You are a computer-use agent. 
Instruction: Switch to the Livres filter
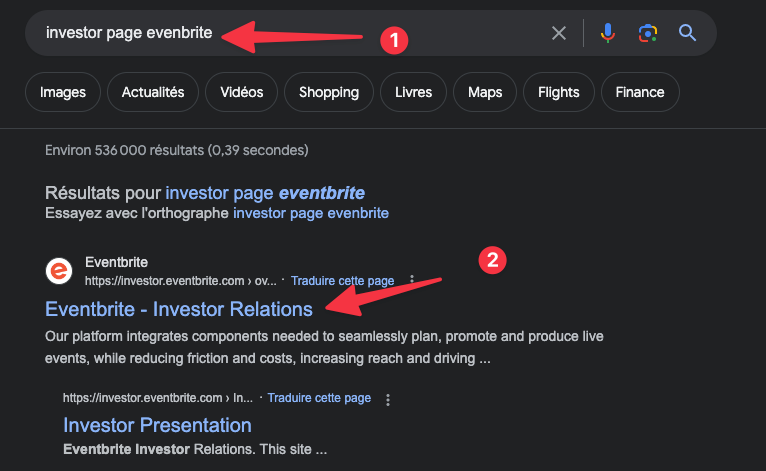pyautogui.click(x=413, y=92)
